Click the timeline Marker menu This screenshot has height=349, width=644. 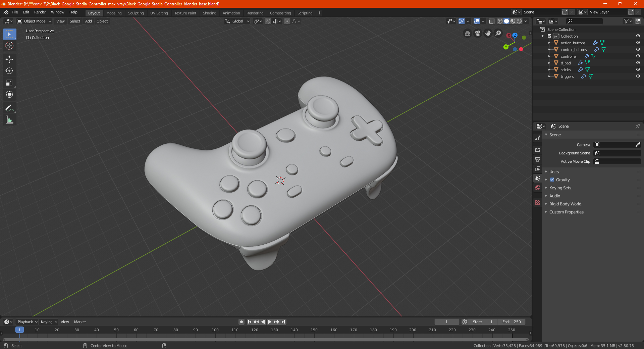point(80,322)
